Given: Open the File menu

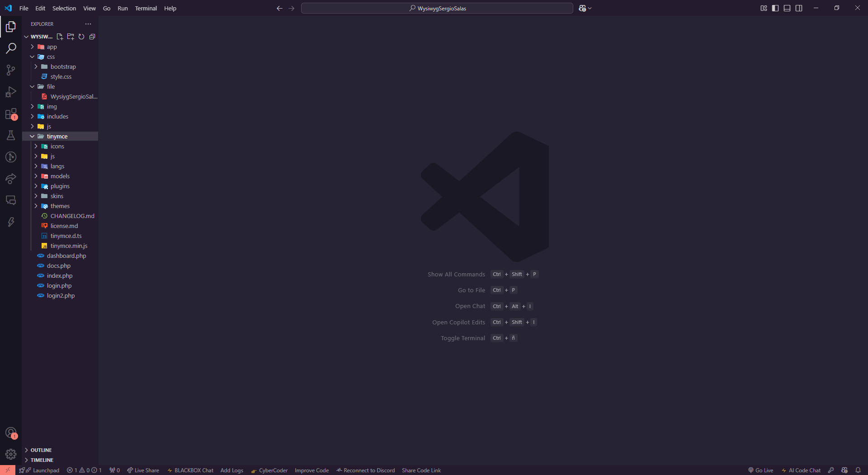Looking at the screenshot, I should coord(24,8).
